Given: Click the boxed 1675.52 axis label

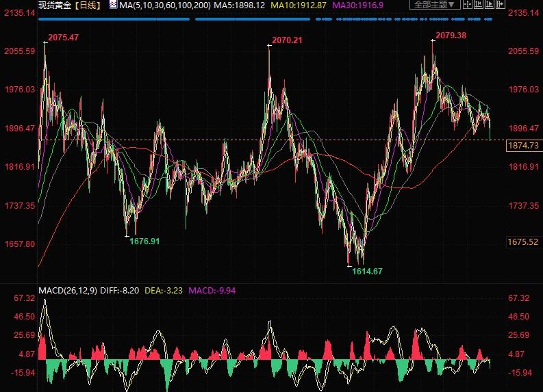Looking at the screenshot, I should (523, 241).
